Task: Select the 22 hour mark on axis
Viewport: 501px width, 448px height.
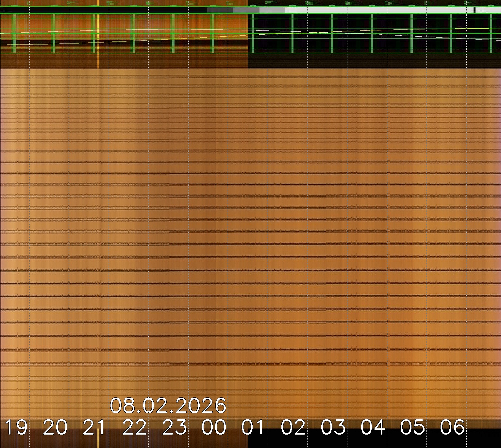Action: (x=135, y=427)
